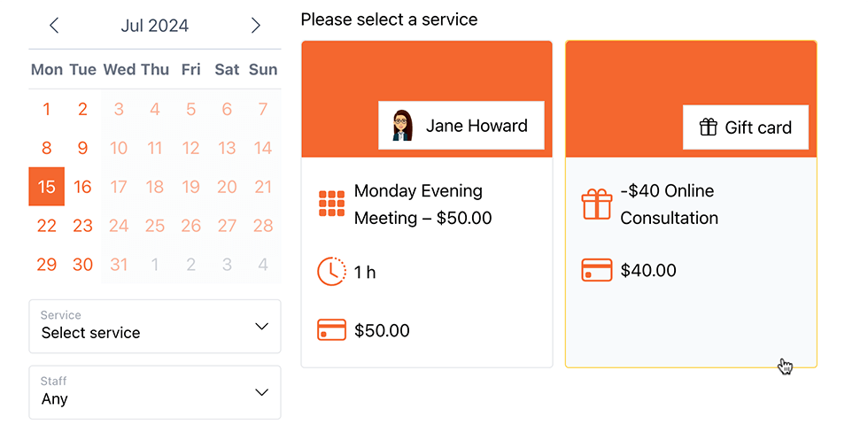This screenshot has width=868, height=440.
Task: Select July 22 on calendar
Action: 47,226
